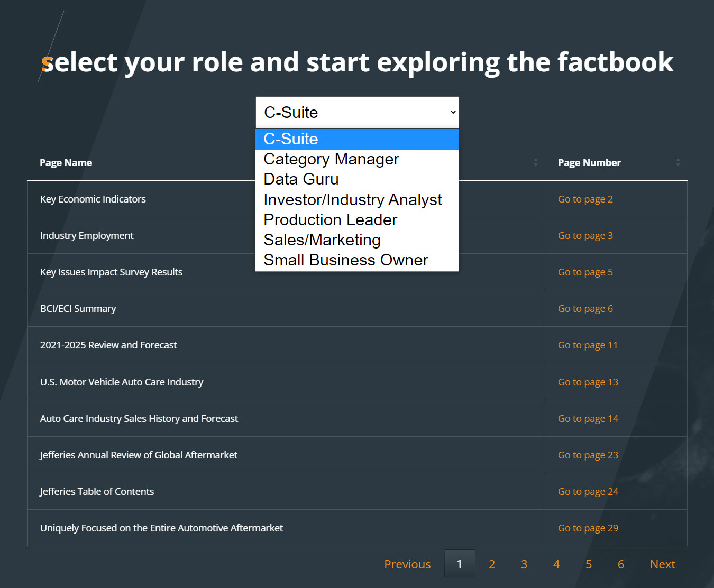Click the Key Economic Indicators row text
The image size is (714, 588).
pyautogui.click(x=93, y=199)
